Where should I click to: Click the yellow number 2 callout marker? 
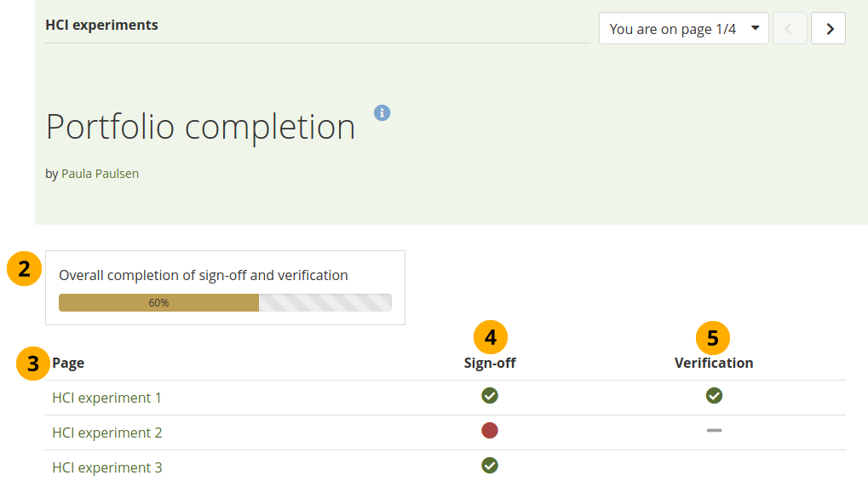(x=24, y=269)
